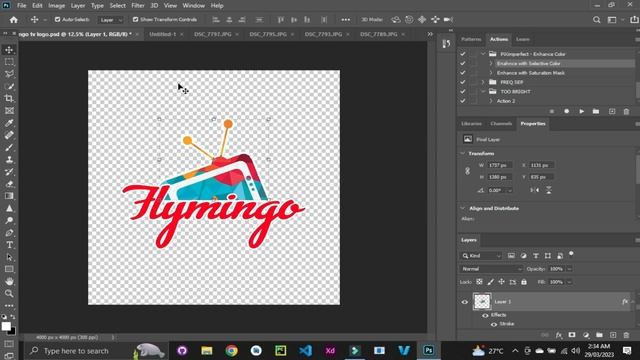Screen dimensions: 640x360
Task: Create new group folder in Layers panel
Action: 599,335
